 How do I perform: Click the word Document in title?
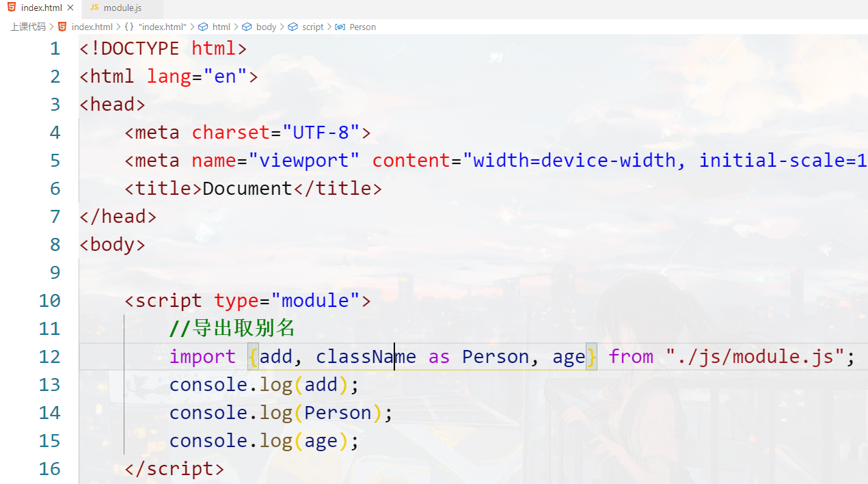click(247, 189)
